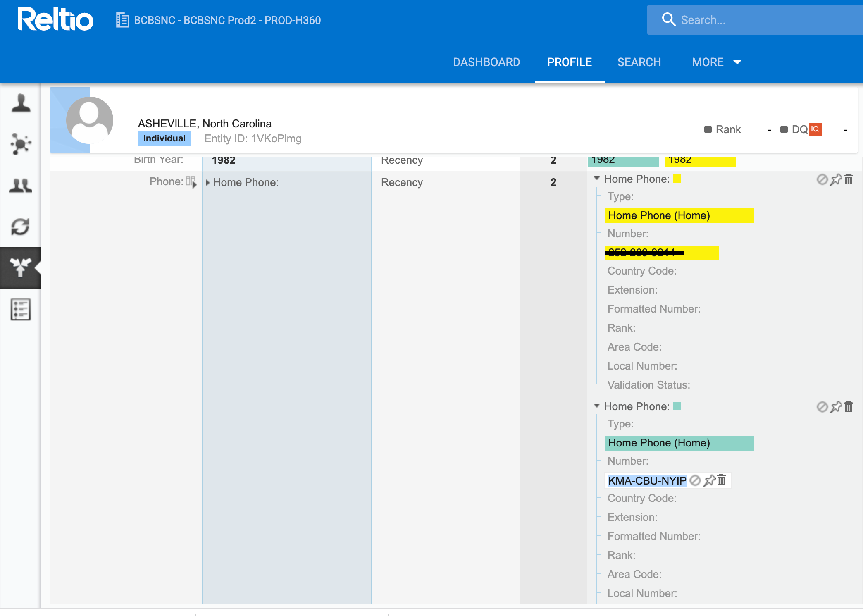Click the yellow swatch beside Home Phone
This screenshot has width=863, height=616.
coord(677,179)
